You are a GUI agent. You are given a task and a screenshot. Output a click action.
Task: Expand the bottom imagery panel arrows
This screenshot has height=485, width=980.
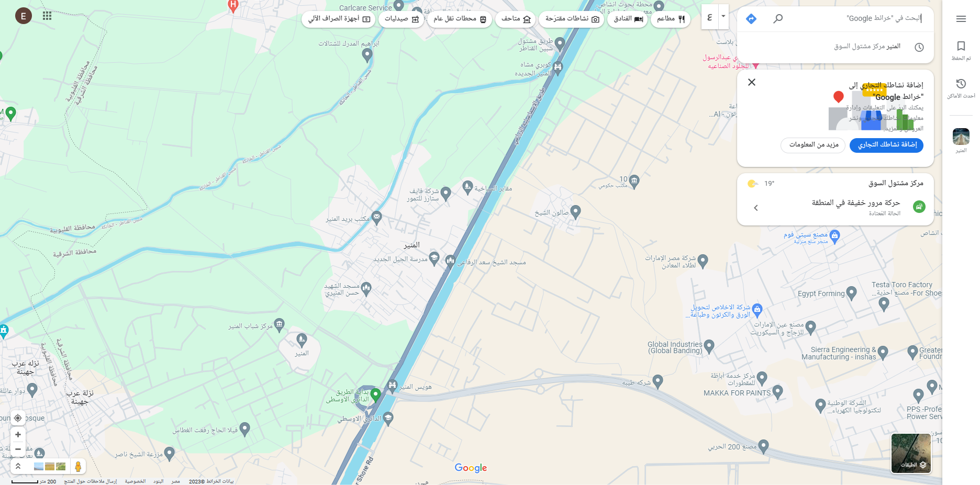coord(18,466)
